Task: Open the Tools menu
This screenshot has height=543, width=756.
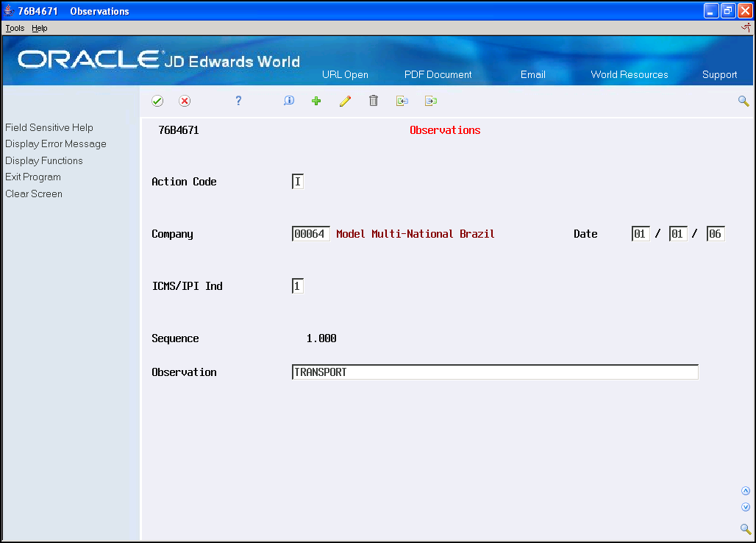Action: pyautogui.click(x=15, y=28)
